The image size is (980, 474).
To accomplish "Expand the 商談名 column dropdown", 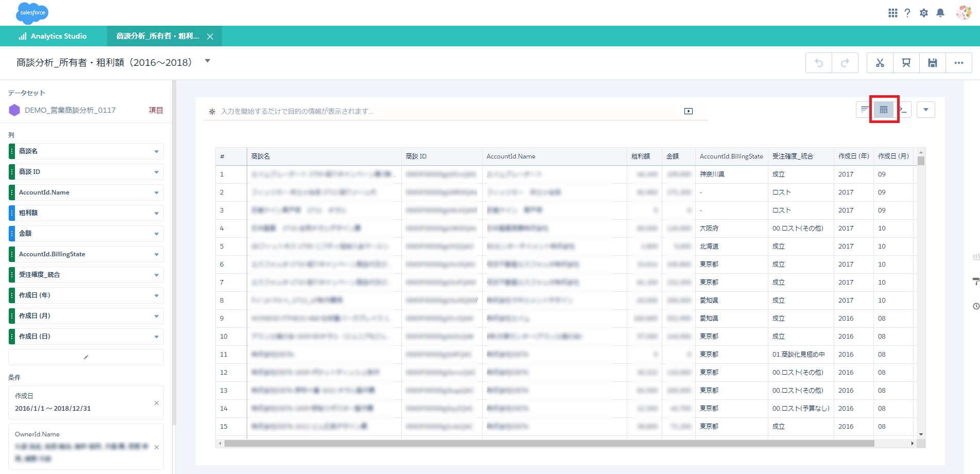I will 156,151.
